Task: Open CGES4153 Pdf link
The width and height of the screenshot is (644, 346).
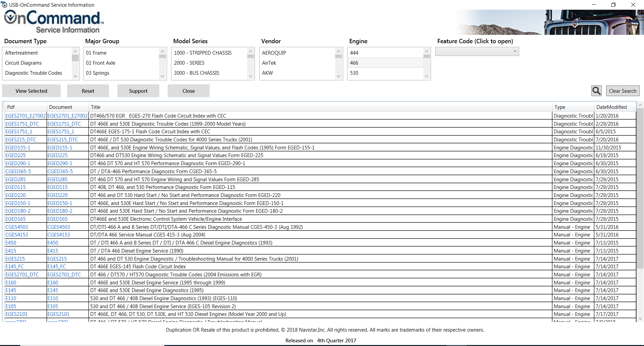Action: coord(17,234)
